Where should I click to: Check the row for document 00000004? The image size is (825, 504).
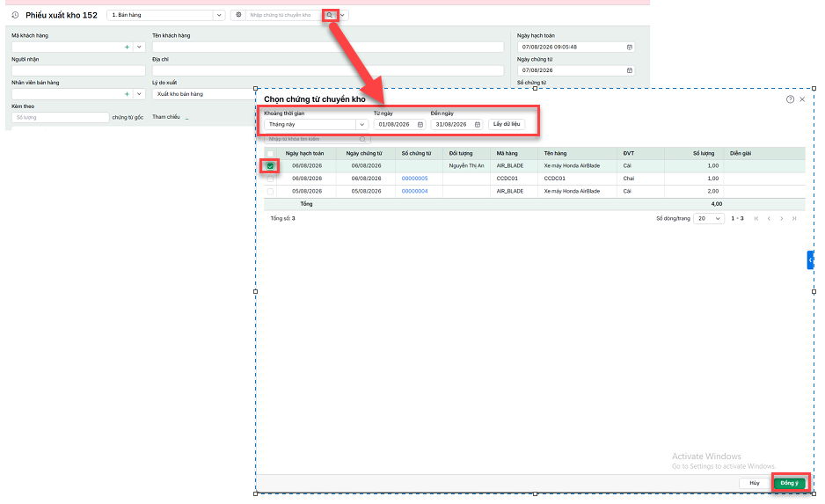point(270,191)
